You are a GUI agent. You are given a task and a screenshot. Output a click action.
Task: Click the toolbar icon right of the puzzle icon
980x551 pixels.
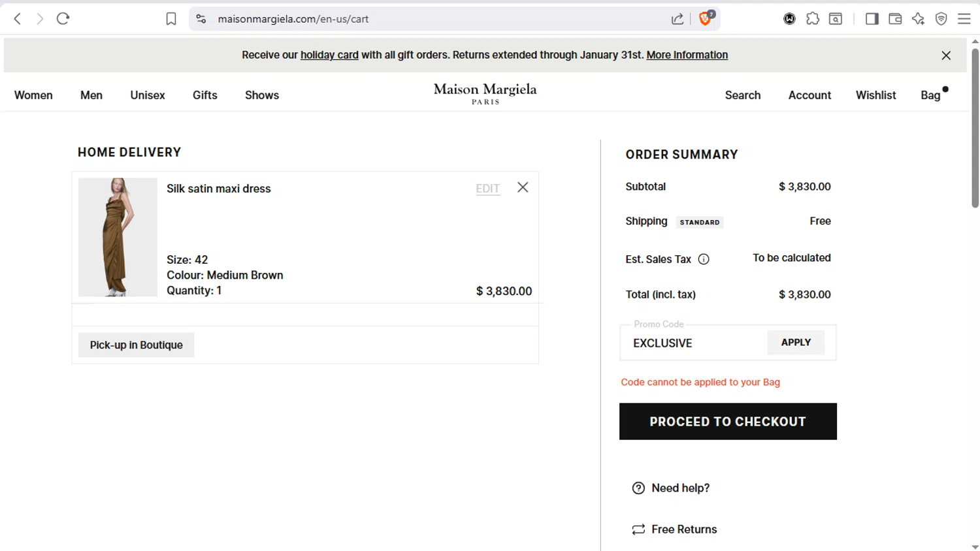point(836,19)
